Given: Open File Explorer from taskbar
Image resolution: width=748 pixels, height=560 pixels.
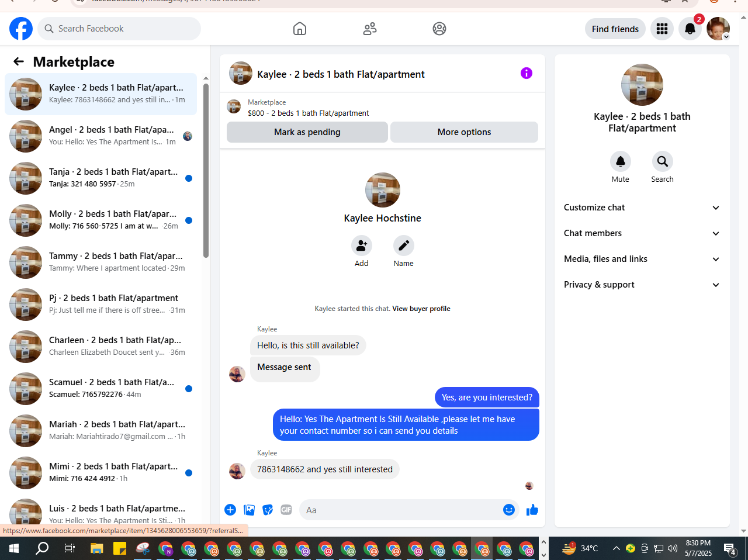Looking at the screenshot, I should [x=96, y=548].
